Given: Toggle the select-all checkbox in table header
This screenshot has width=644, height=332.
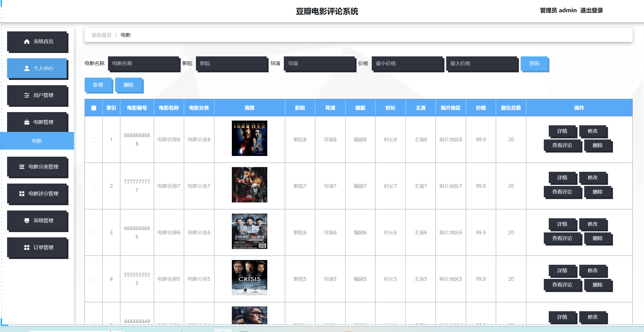Looking at the screenshot, I should [94, 108].
